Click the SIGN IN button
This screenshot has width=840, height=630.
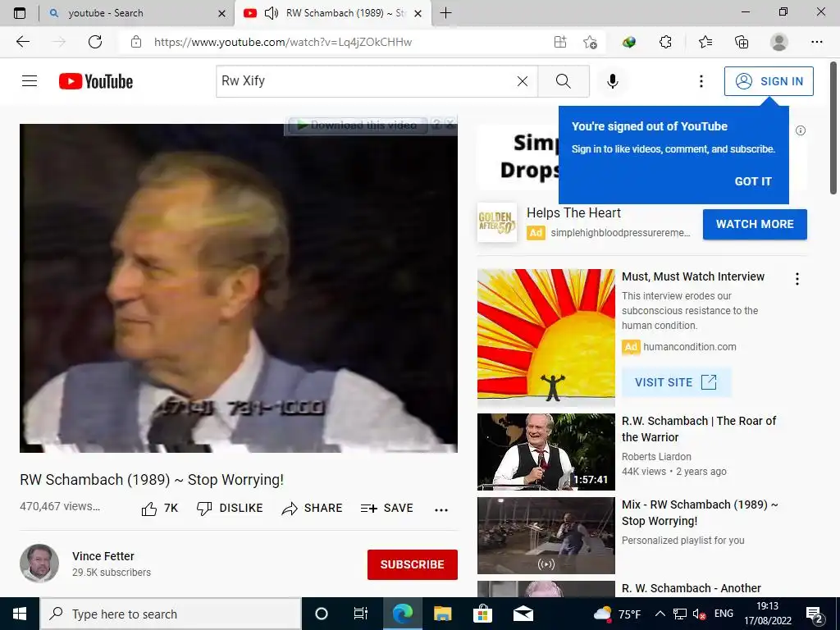[x=769, y=81]
